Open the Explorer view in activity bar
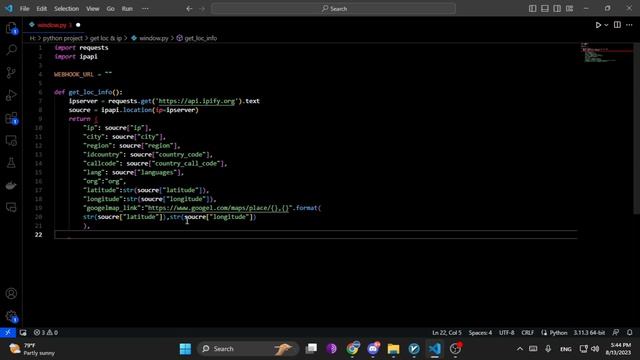The image size is (640, 360). coord(11,28)
